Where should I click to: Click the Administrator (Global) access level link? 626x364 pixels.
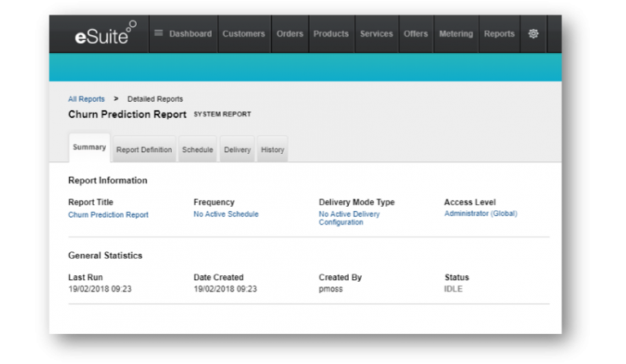click(x=480, y=213)
